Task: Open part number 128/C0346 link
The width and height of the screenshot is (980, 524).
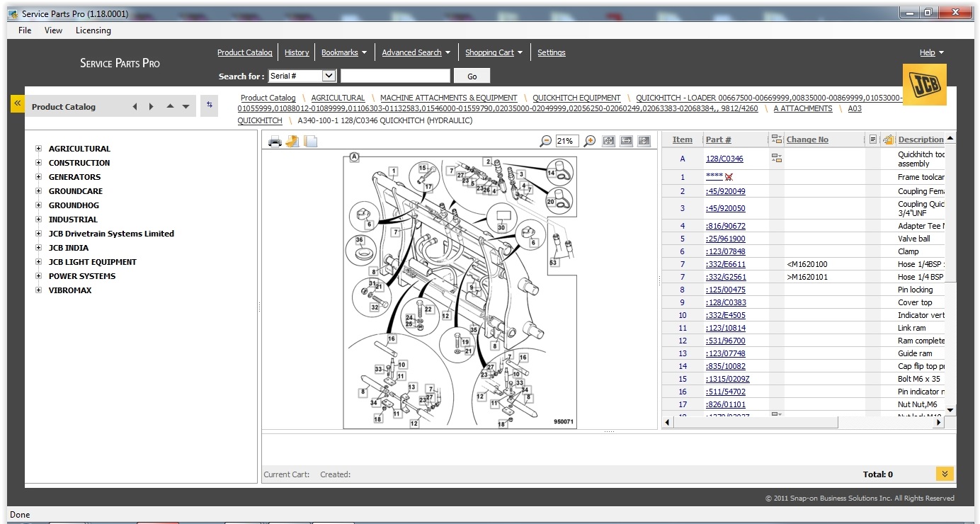Action: pos(724,159)
